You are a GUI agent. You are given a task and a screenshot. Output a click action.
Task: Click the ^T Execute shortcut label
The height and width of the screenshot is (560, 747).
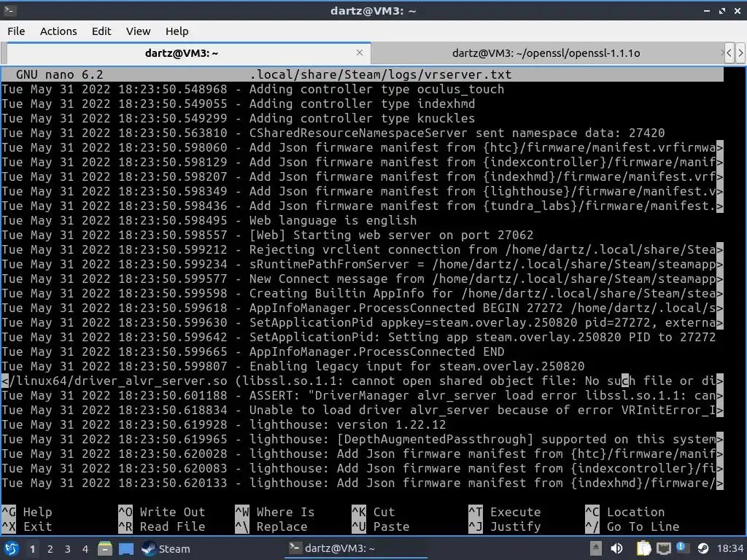(505, 513)
